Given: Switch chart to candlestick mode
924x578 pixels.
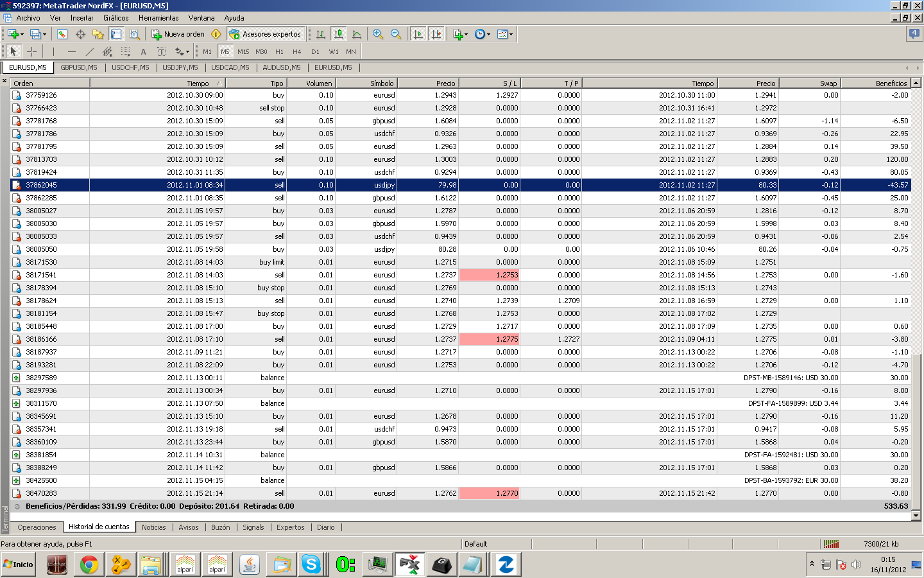Looking at the screenshot, I should pyautogui.click(x=339, y=34).
